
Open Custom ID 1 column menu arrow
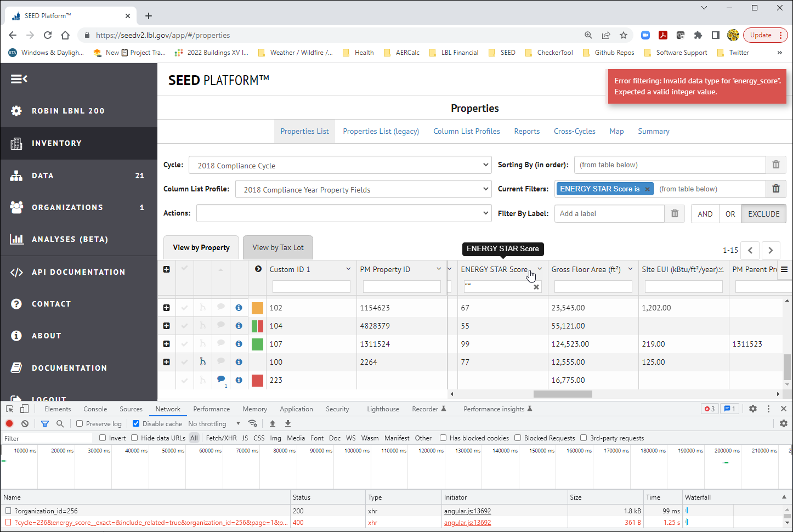tap(348, 269)
